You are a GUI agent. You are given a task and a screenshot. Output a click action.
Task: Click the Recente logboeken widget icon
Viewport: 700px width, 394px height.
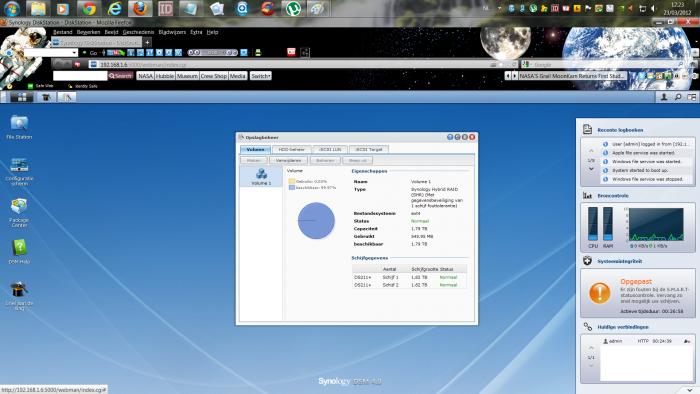pos(588,129)
